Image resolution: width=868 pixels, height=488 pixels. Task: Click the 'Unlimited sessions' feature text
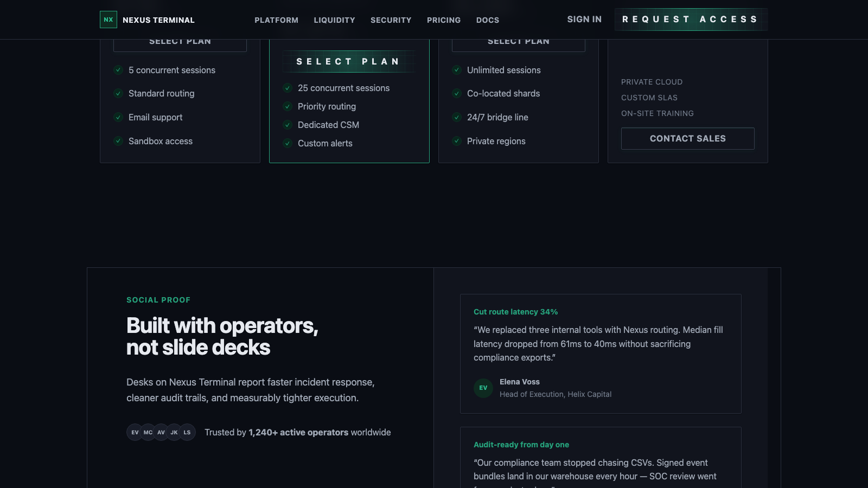tap(504, 70)
